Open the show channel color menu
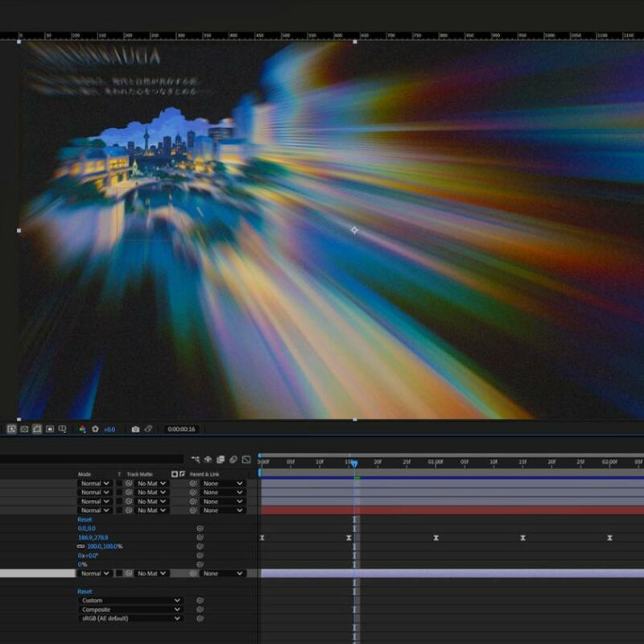Image resolution: width=644 pixels, height=644 pixels. 83,429
